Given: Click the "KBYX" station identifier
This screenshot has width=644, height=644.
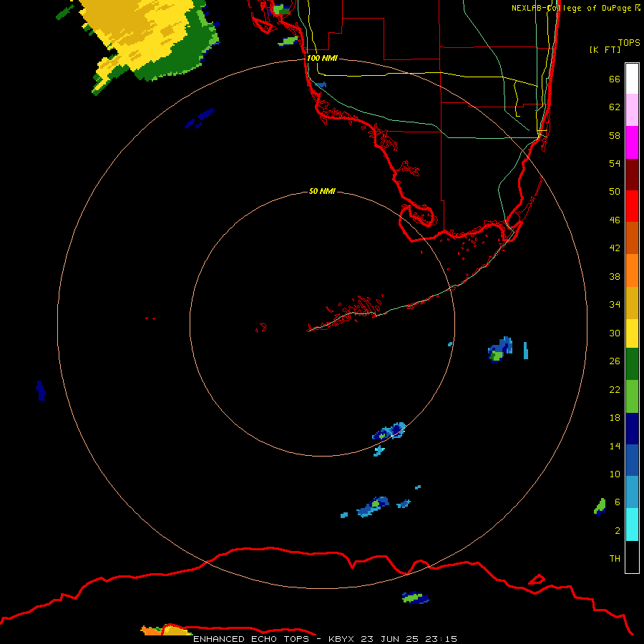Looking at the screenshot, I should (341, 639).
